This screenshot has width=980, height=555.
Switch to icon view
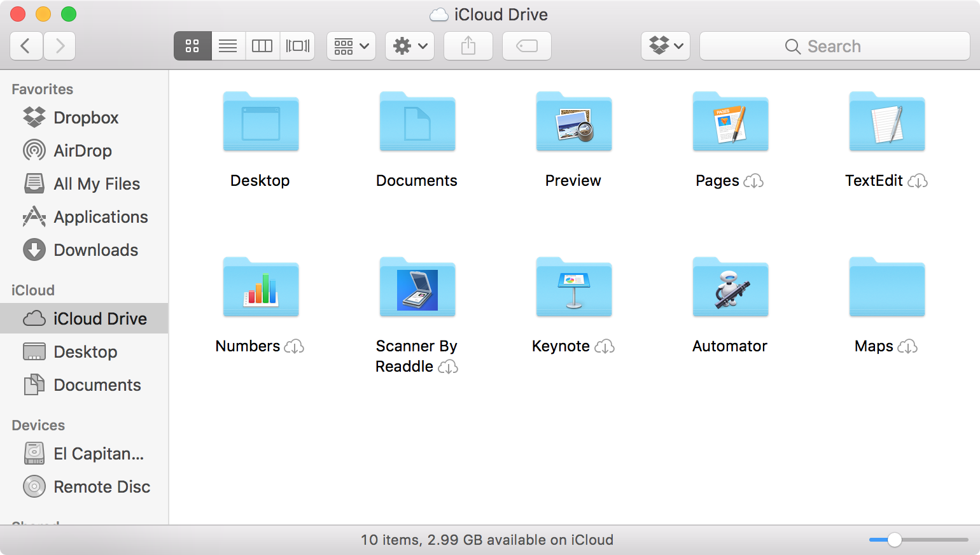click(x=192, y=46)
